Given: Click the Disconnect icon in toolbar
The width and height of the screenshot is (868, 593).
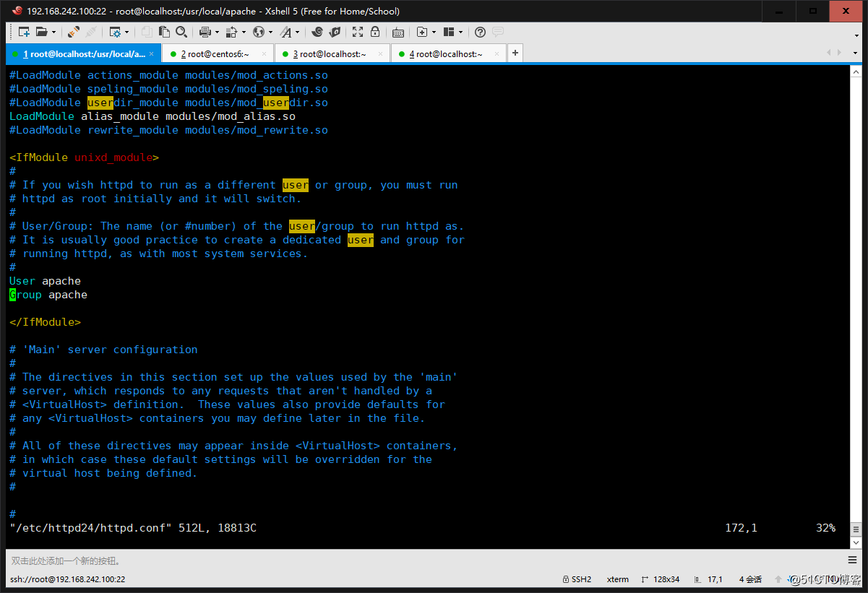Looking at the screenshot, I should coord(91,32).
